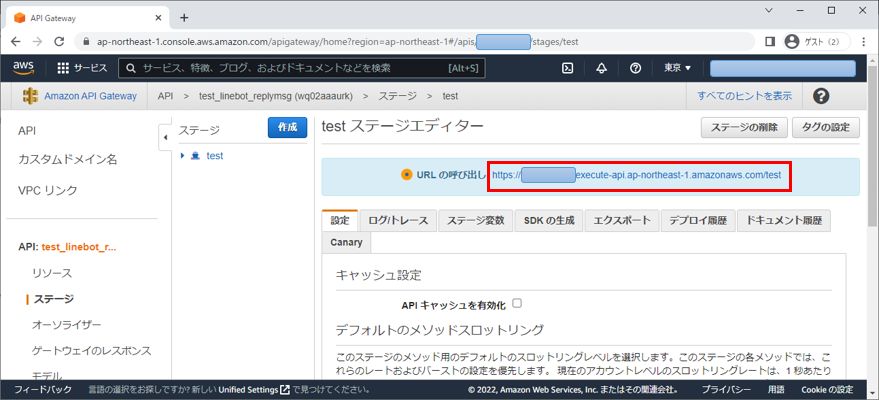
Task: Open the AWS logo home link
Action: pyautogui.click(x=24, y=68)
